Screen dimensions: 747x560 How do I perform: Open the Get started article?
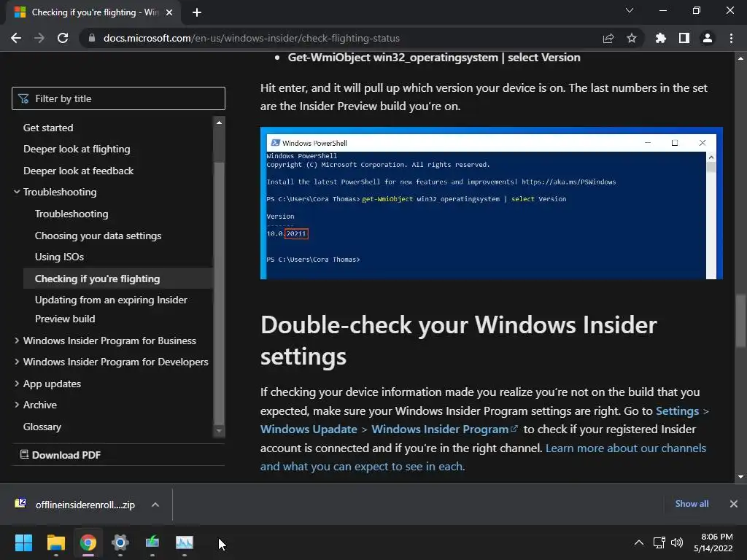48,128
